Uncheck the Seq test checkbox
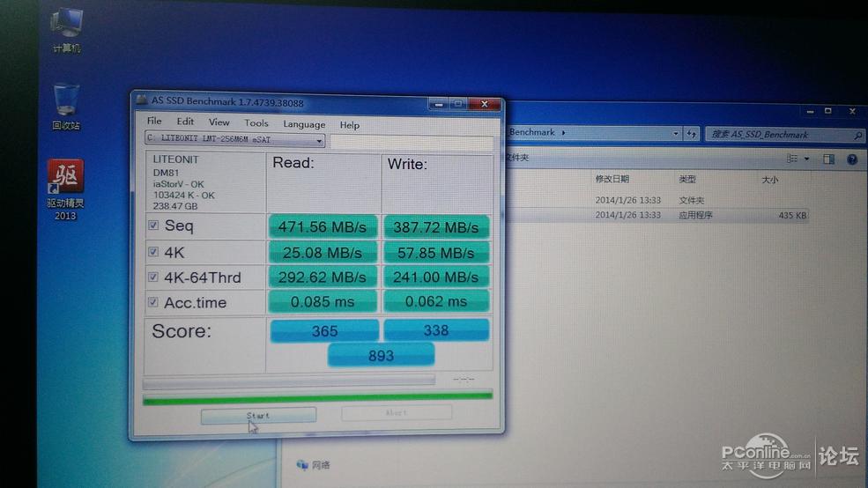 pyautogui.click(x=153, y=226)
